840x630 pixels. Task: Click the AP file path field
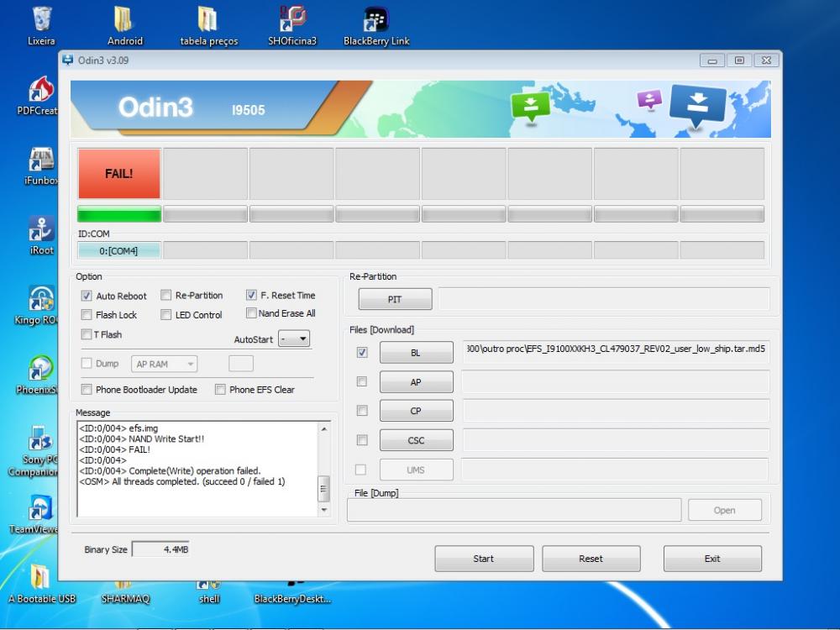[616, 382]
